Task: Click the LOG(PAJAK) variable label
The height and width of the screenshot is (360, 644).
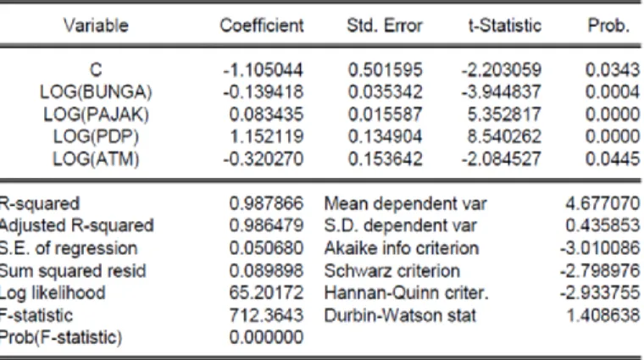Action: pyautogui.click(x=96, y=114)
